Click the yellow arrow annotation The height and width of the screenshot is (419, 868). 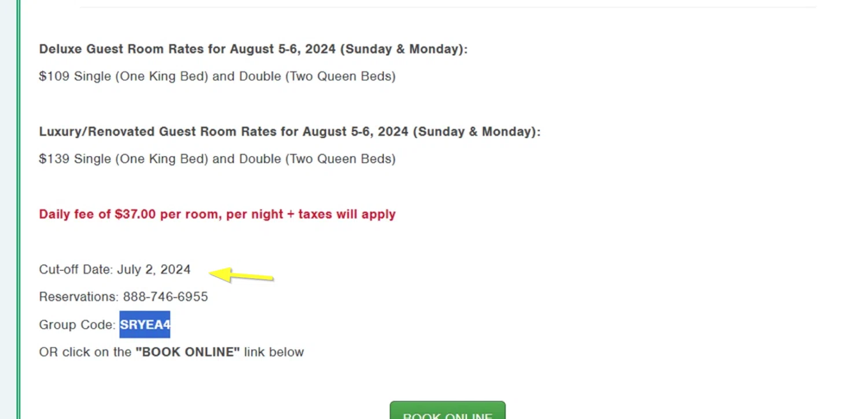pyautogui.click(x=241, y=274)
